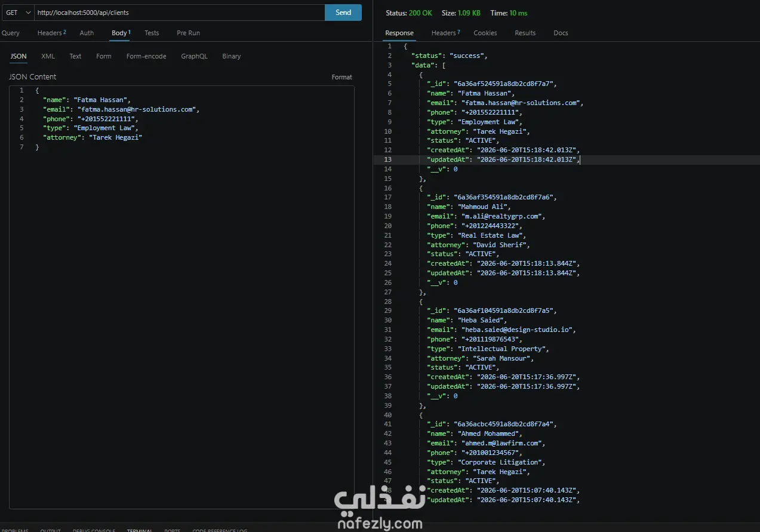Image resolution: width=760 pixels, height=532 pixels.
Task: Select XML body type
Action: [48, 56]
